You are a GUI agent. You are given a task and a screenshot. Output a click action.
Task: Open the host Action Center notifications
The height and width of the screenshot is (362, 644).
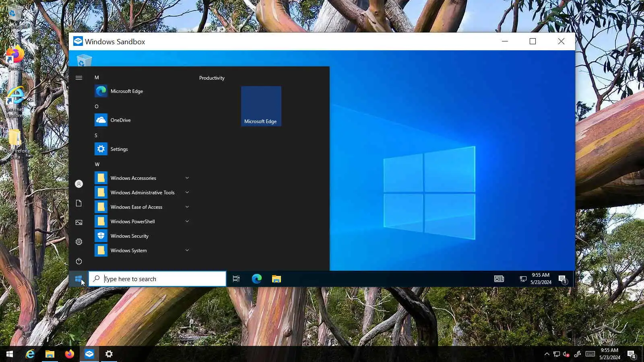tap(632, 354)
